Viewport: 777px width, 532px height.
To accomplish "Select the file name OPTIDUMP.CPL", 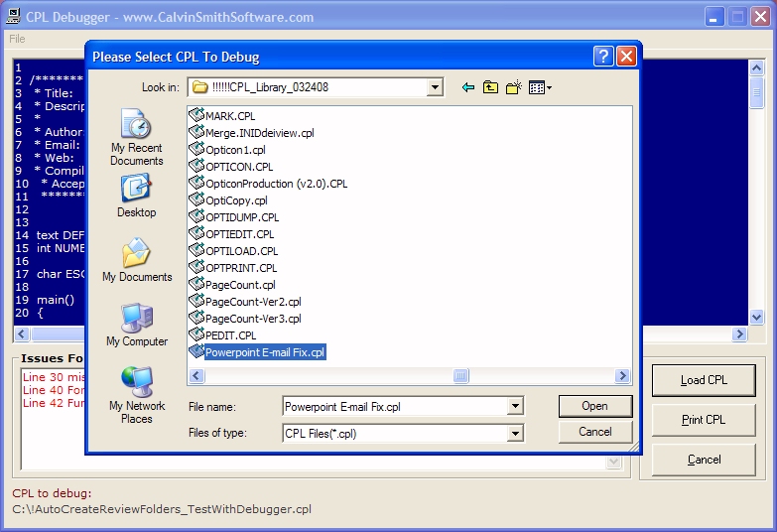I will (x=242, y=217).
